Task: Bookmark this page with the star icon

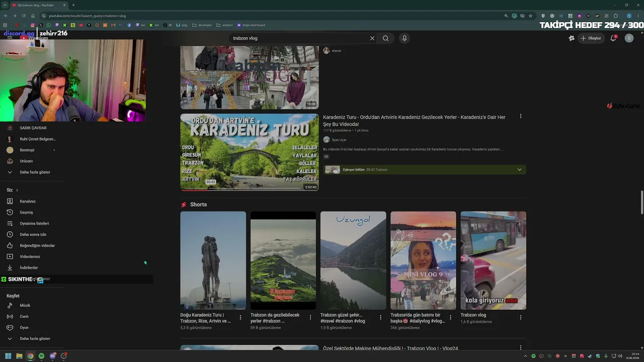Action: tap(530, 16)
